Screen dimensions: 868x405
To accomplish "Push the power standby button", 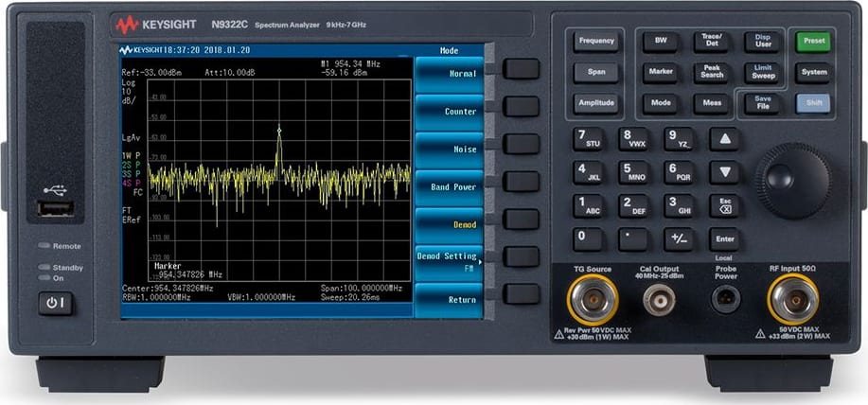I will click(55, 304).
